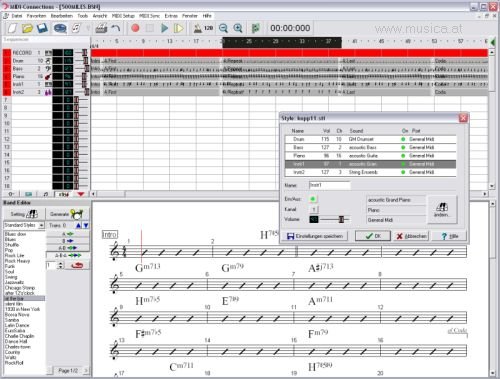500x379 pixels.
Task: Click the Abbrechen button
Action: click(x=412, y=236)
